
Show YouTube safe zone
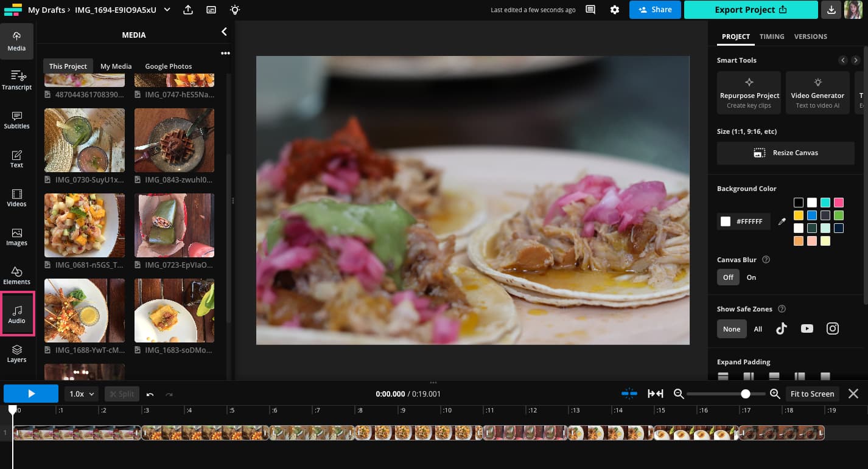pos(807,329)
